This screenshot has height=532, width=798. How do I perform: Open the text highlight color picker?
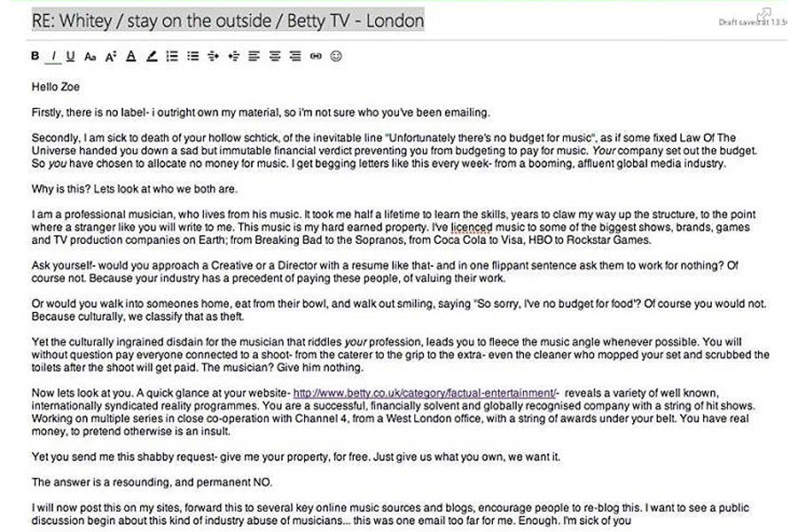(152, 56)
